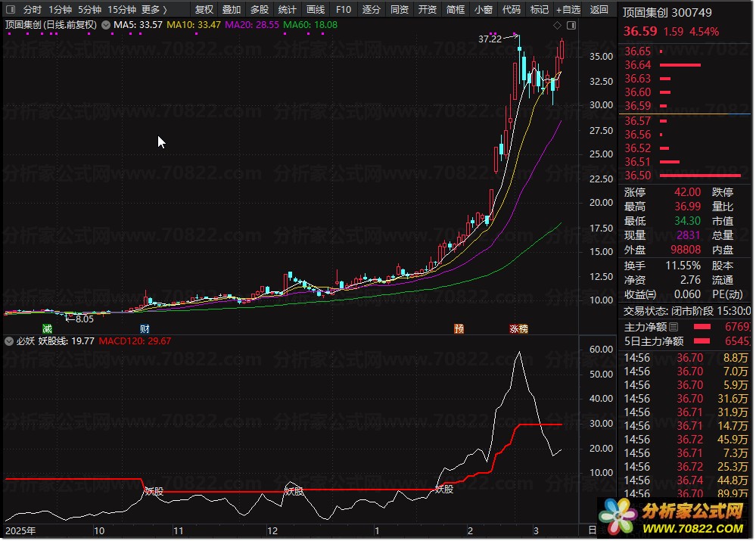
Task: Click the diamond icon above chart
Action: coord(558,25)
